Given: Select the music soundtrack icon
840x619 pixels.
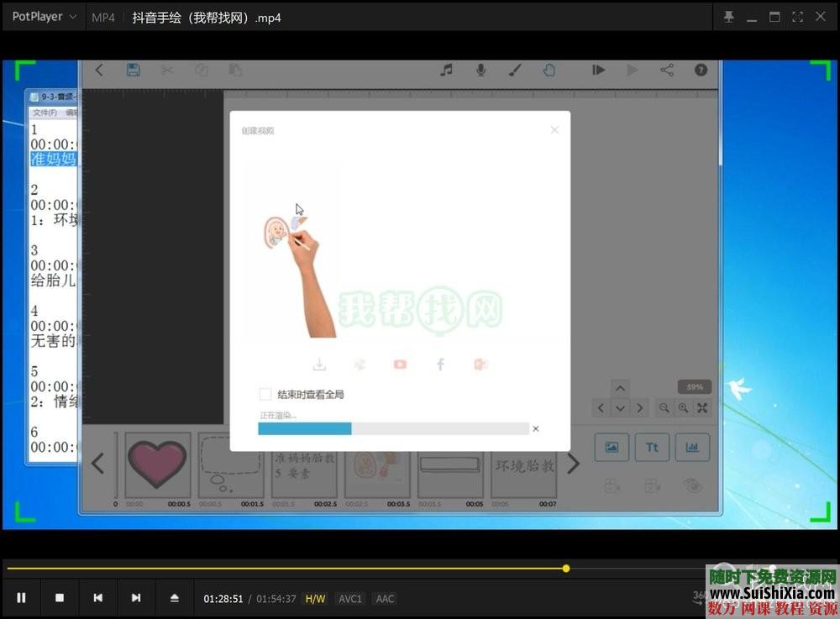Looking at the screenshot, I should (446, 71).
